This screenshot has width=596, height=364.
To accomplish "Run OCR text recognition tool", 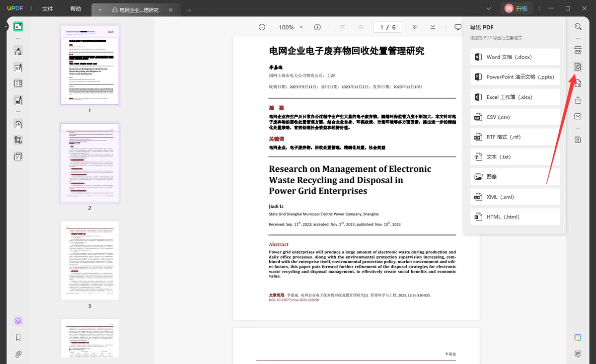I will click(578, 50).
